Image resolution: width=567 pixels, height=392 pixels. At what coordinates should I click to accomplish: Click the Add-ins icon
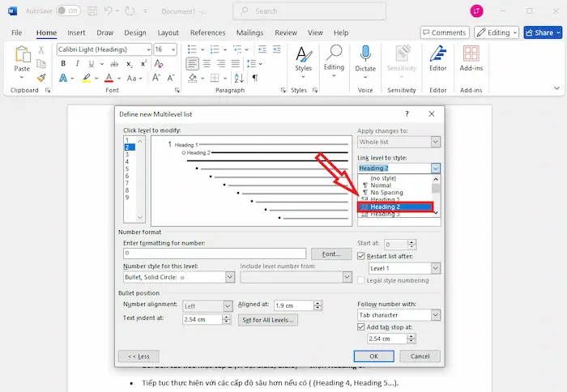pyautogui.click(x=471, y=55)
